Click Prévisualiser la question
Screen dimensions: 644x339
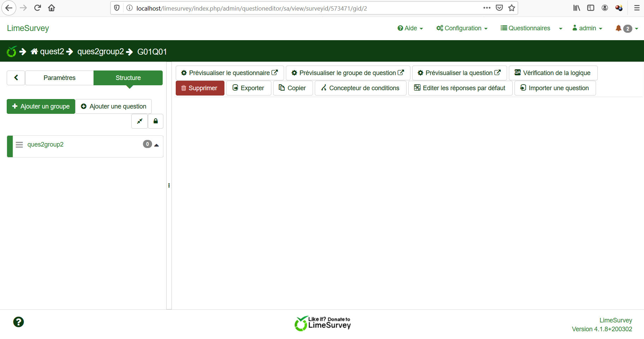point(459,73)
